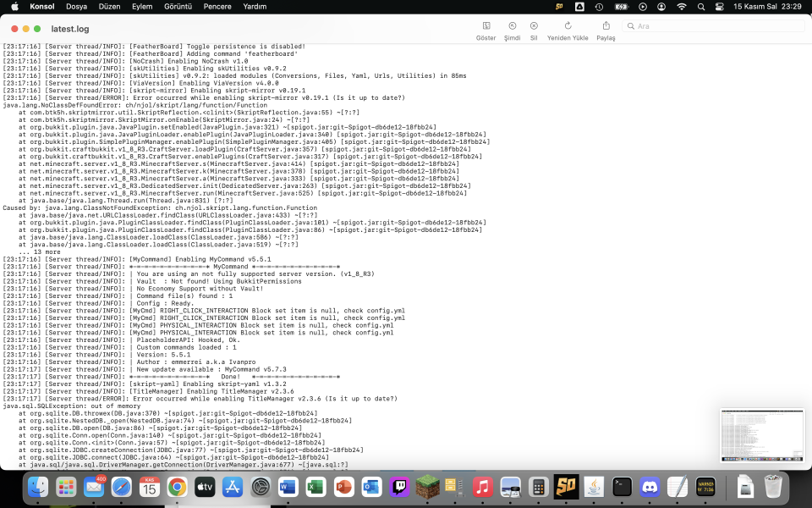812x508 pixels.
Task: Open App Store from the Dock
Action: click(233, 488)
